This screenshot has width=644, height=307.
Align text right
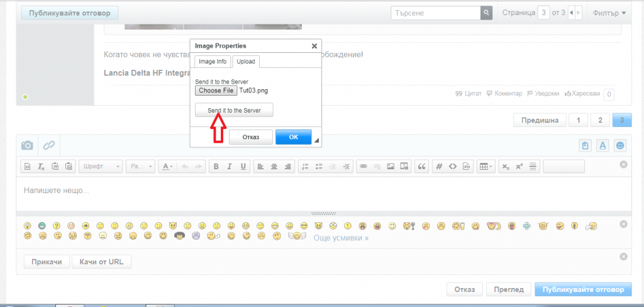pos(287,167)
